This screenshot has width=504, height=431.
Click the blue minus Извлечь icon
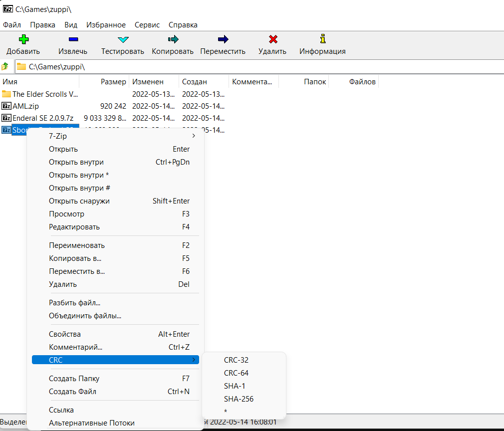coord(73,39)
